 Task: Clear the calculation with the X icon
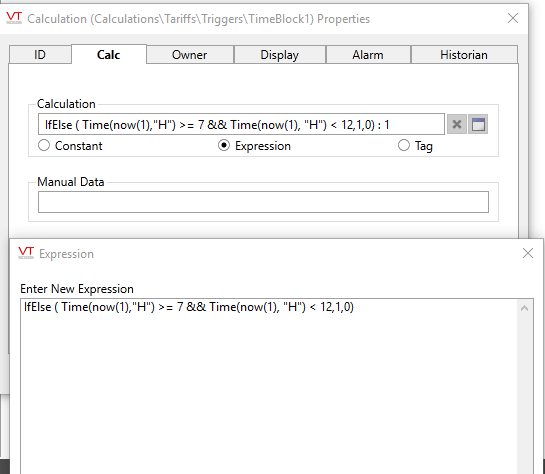(457, 124)
